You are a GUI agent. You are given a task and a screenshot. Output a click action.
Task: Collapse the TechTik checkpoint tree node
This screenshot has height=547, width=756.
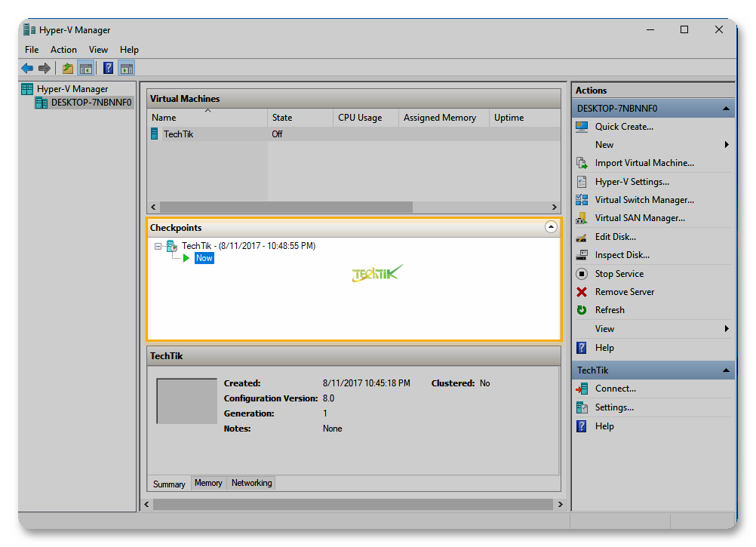click(158, 246)
